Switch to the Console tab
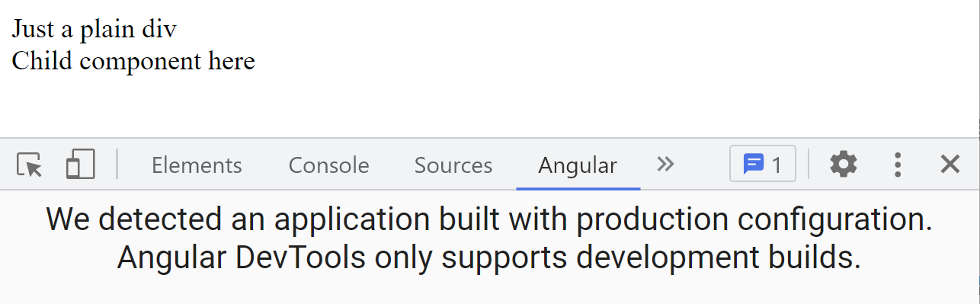This screenshot has width=980, height=304. (328, 165)
